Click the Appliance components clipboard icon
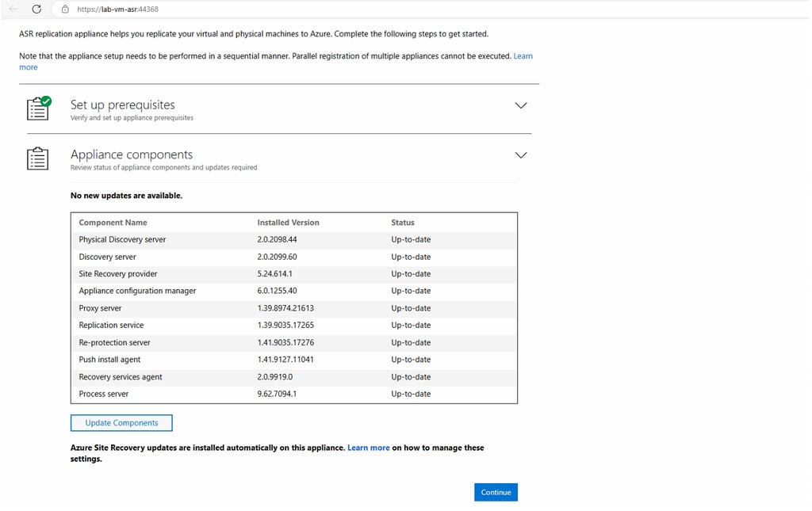 pyautogui.click(x=38, y=158)
